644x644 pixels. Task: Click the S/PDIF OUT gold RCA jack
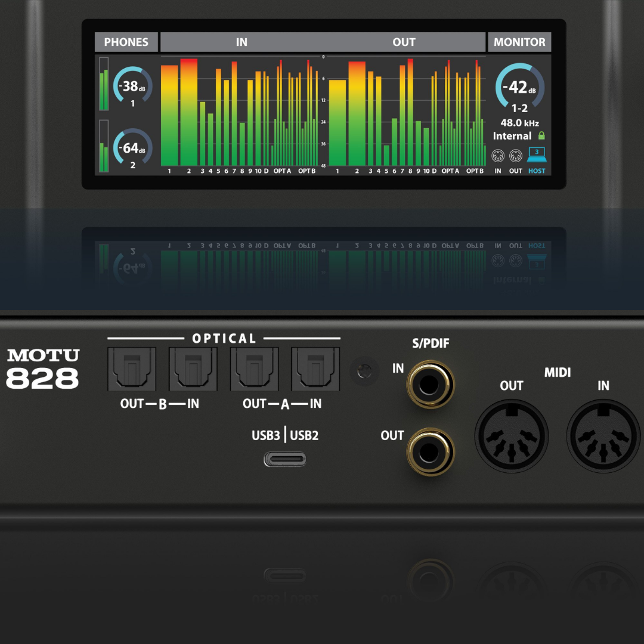pyautogui.click(x=430, y=452)
